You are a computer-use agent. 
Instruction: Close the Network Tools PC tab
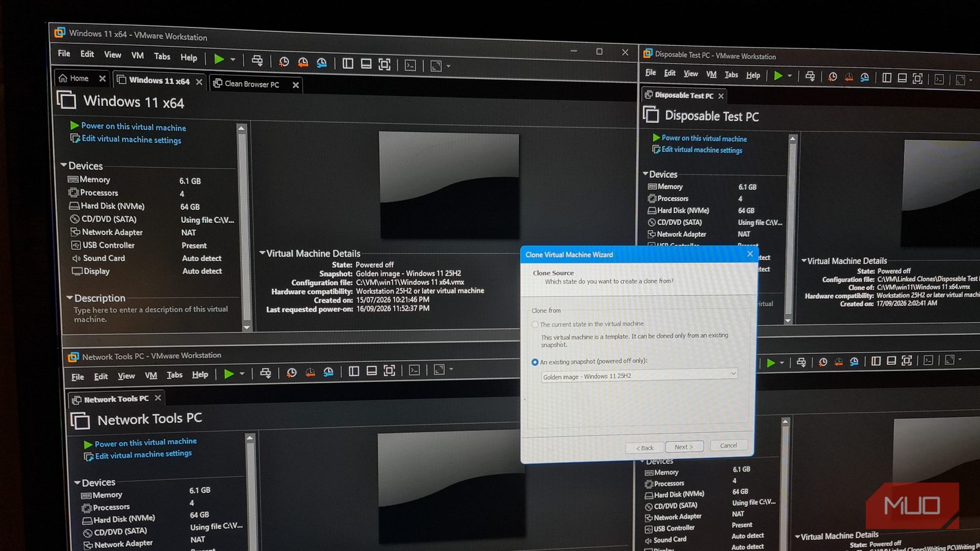(x=158, y=398)
